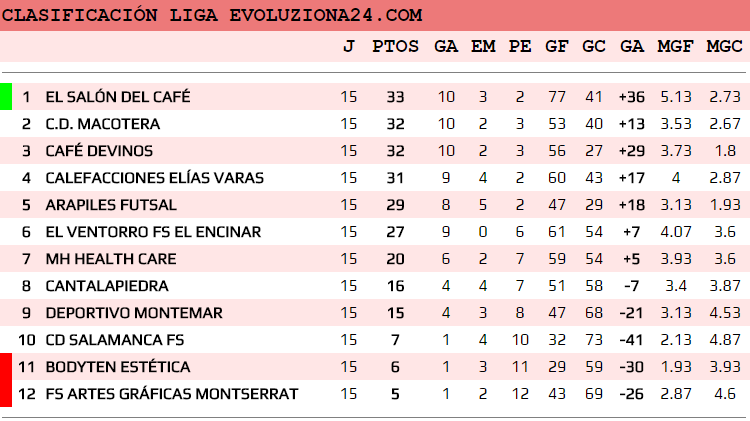The image size is (750, 421).
Task: Open EL VENTORRO FS EL ENCINAR team
Action: coord(153,232)
